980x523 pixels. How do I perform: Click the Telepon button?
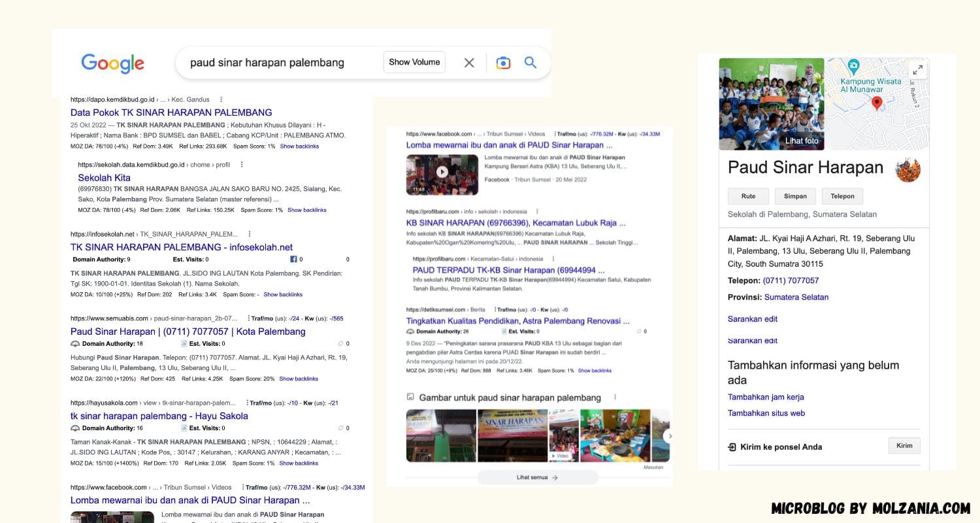point(842,196)
